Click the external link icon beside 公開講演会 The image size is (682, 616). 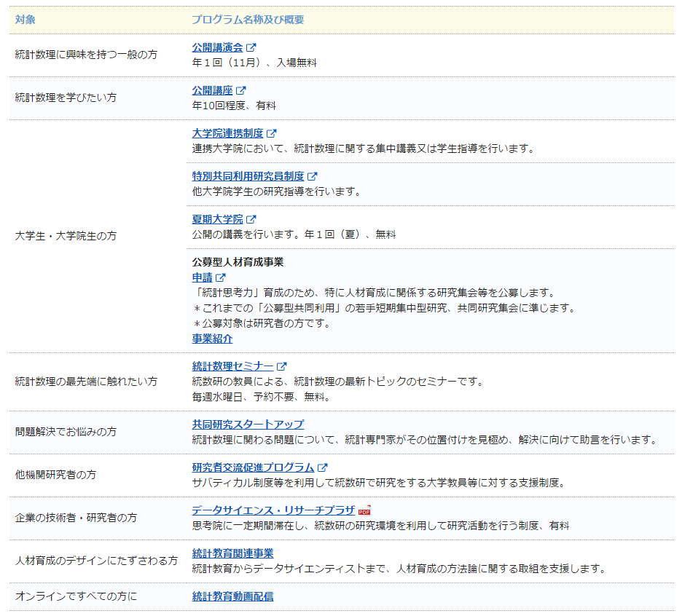[x=250, y=45]
